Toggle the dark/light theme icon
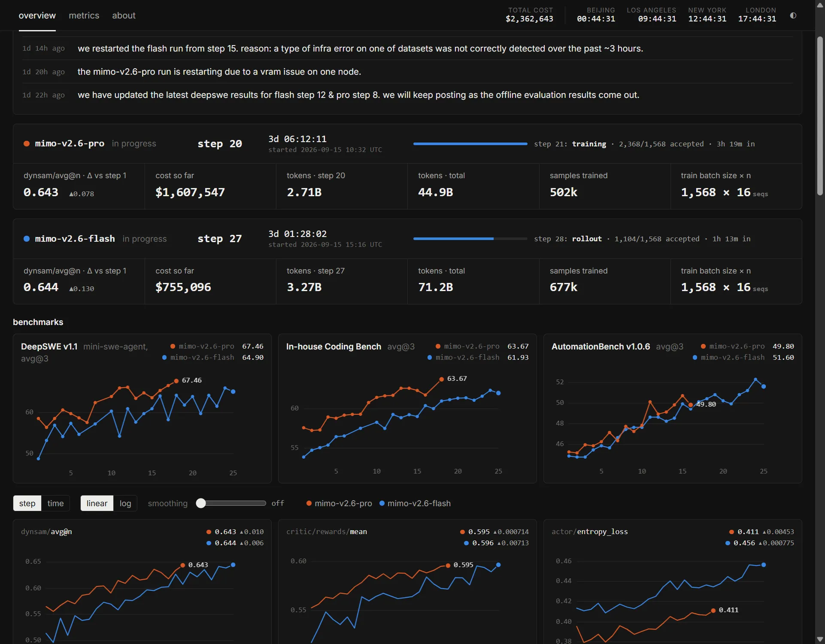The width and height of the screenshot is (825, 644). [x=793, y=15]
